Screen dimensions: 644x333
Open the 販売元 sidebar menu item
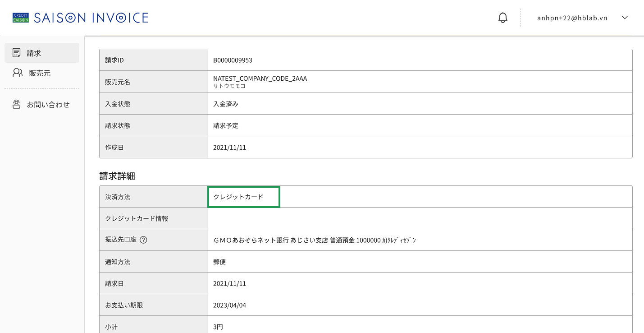pyautogui.click(x=42, y=73)
